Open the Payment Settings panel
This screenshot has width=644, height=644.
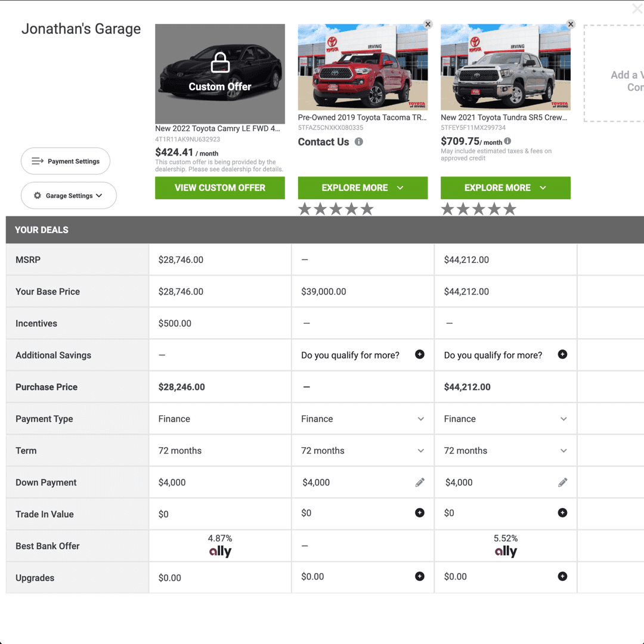[66, 161]
